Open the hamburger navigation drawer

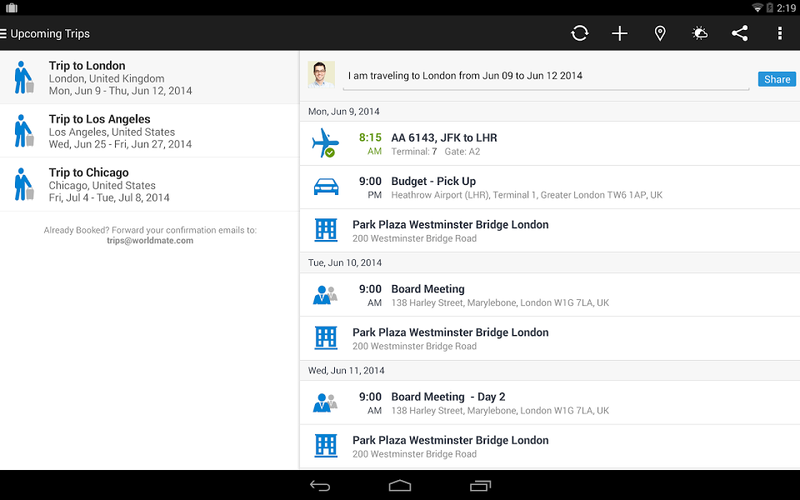click(x=3, y=34)
